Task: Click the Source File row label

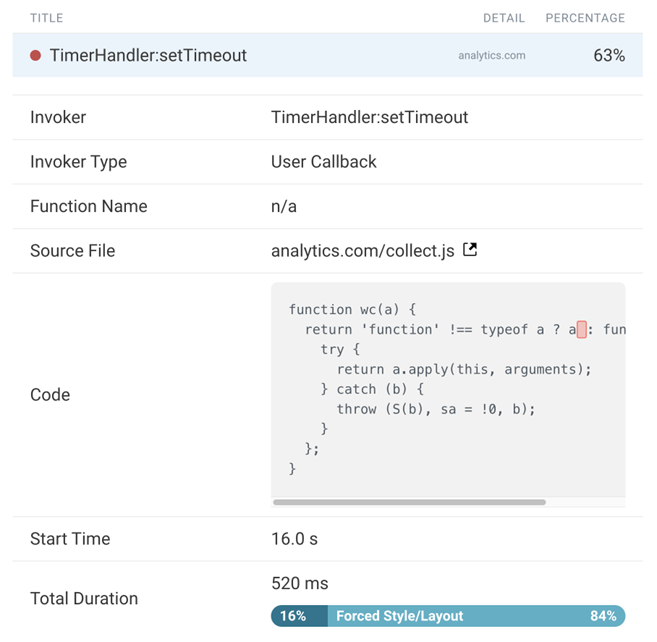Action: pyautogui.click(x=72, y=251)
